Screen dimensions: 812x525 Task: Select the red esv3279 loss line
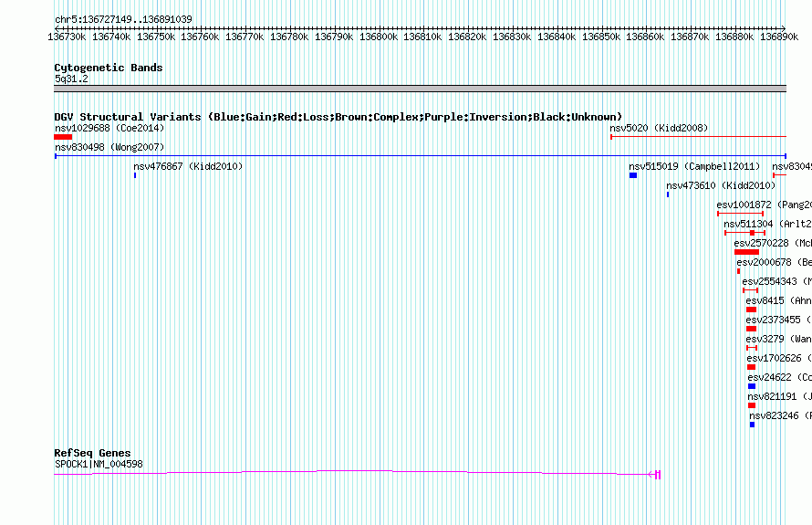pyautogui.click(x=752, y=348)
